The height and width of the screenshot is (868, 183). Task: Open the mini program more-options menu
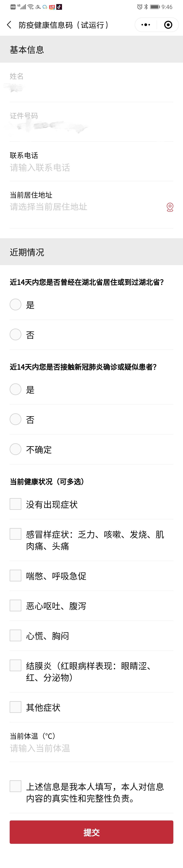(x=146, y=25)
